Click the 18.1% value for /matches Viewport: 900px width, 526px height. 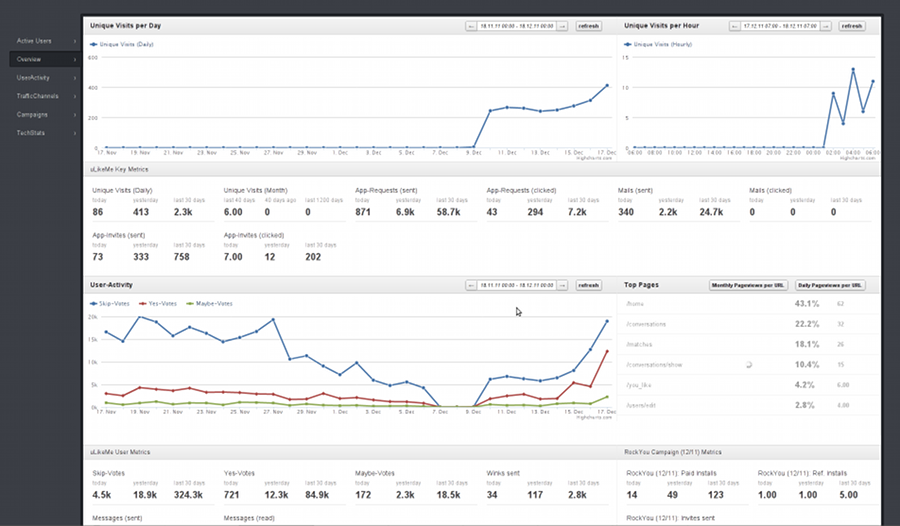[806, 344]
